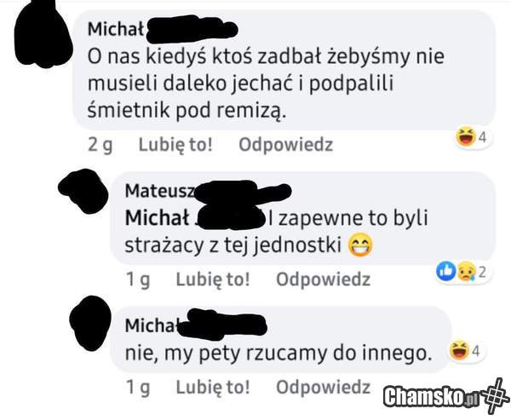Open the avatar beside the last Michał reply
This screenshot has height=420, width=511.
tap(90, 323)
